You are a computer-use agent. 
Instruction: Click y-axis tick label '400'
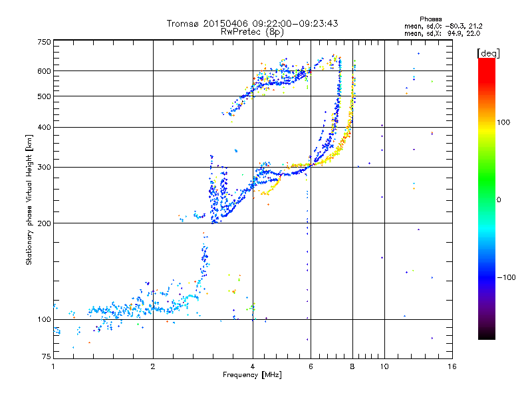(44, 128)
